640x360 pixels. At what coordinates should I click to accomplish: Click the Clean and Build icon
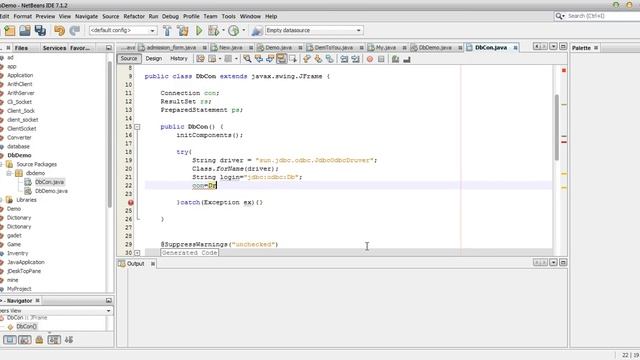pos(183,31)
